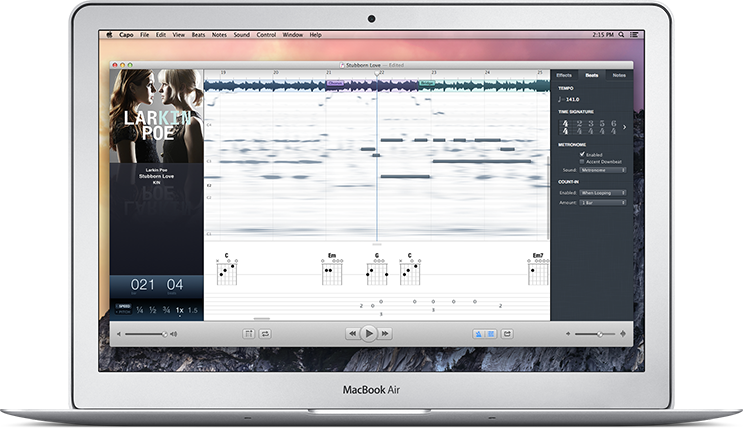Select 1.5 speed option
Image resolution: width=743 pixels, height=429 pixels.
point(192,310)
